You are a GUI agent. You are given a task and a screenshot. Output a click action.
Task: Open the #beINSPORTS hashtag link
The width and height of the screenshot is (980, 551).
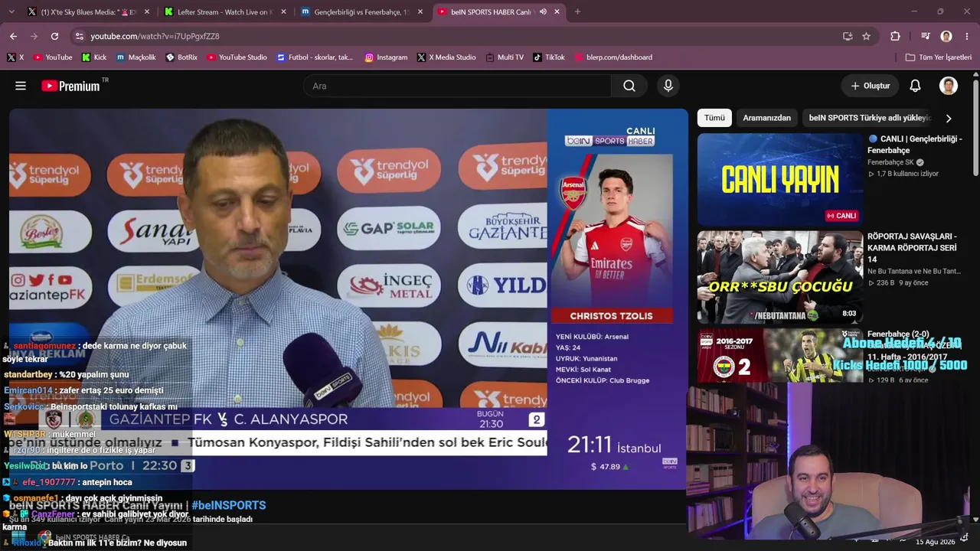coord(229,505)
